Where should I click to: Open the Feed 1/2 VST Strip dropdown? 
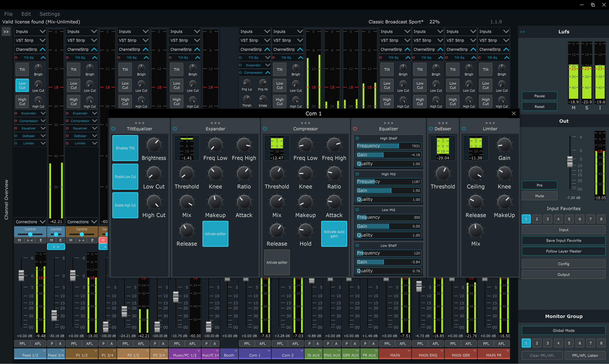pyautogui.click(x=30, y=40)
